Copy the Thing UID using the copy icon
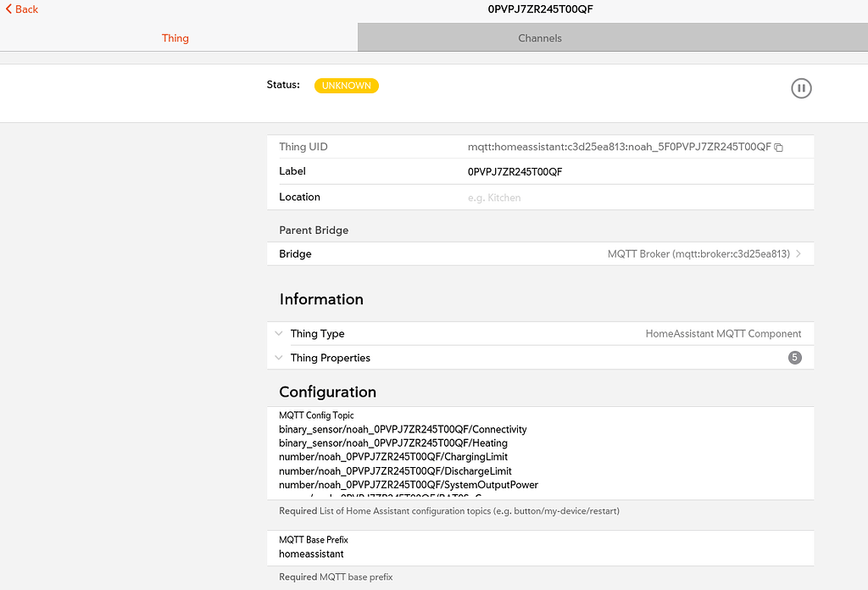Viewport: 868px width, 590px height. 779,147
